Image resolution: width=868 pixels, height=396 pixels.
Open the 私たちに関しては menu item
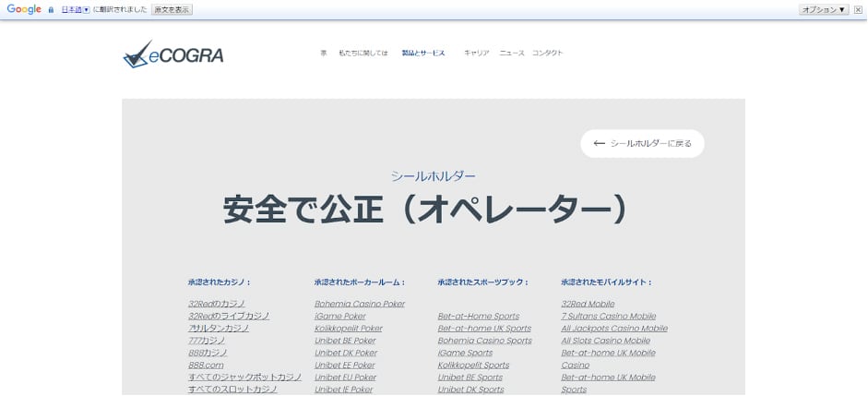pos(363,54)
